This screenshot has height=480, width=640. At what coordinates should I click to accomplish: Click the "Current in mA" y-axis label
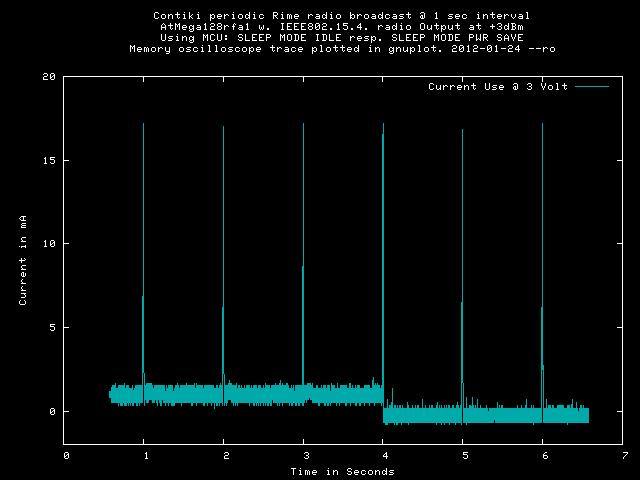click(x=24, y=259)
